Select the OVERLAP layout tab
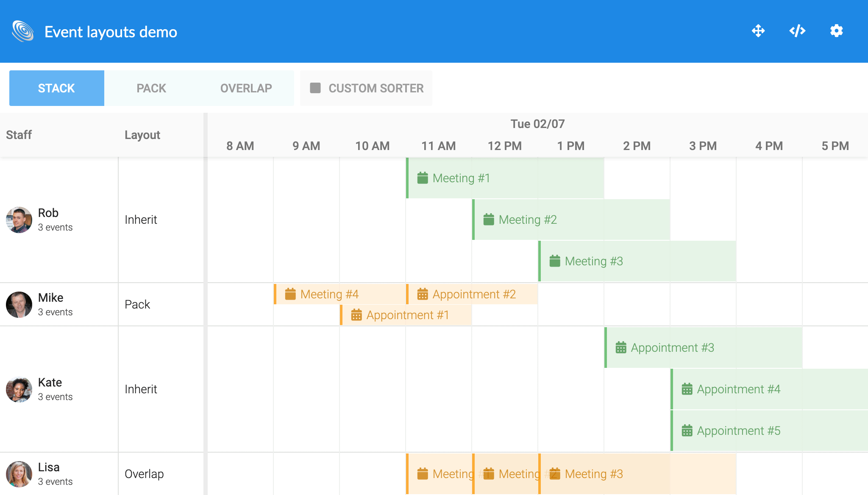 [x=246, y=88]
